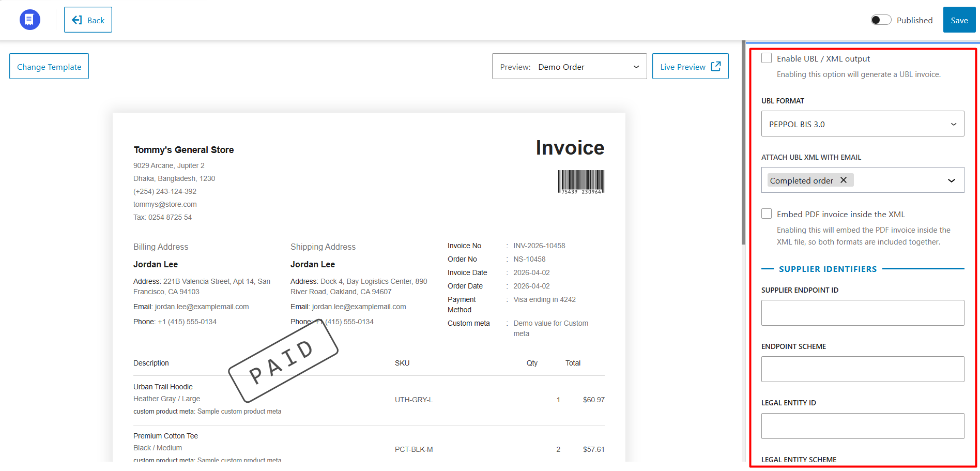Click Tommy's General Store name
980x471 pixels.
[183, 150]
